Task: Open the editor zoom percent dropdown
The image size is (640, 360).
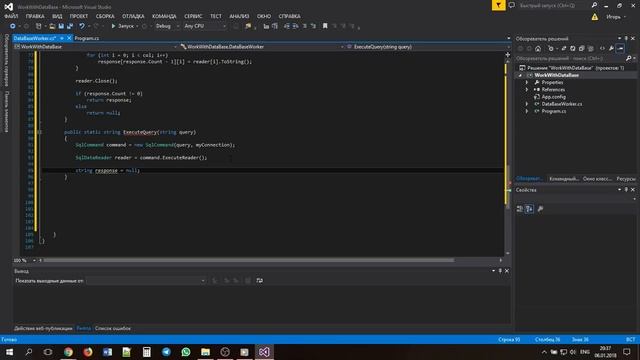Action: coord(34,260)
